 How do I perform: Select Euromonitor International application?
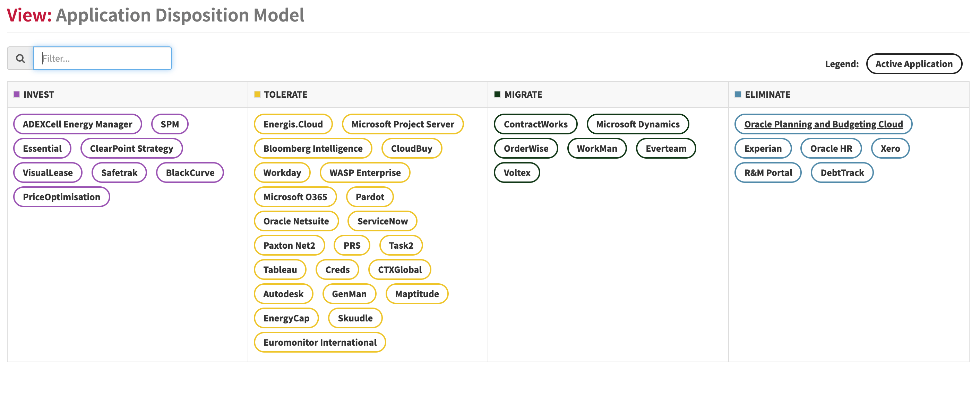point(320,343)
